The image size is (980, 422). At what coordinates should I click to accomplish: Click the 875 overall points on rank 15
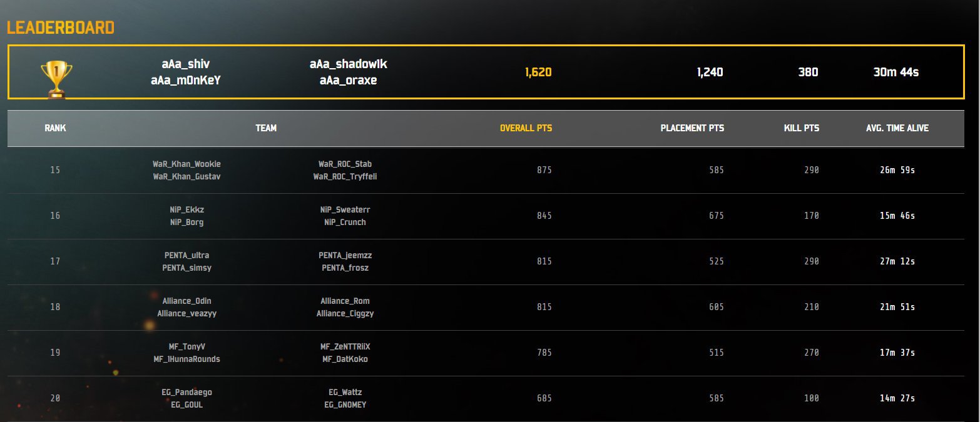544,170
